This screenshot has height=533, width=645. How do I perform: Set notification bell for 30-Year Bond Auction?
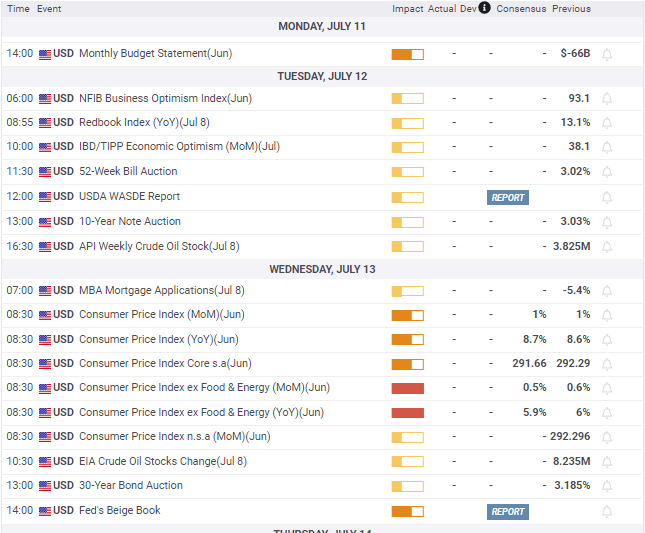click(x=606, y=486)
